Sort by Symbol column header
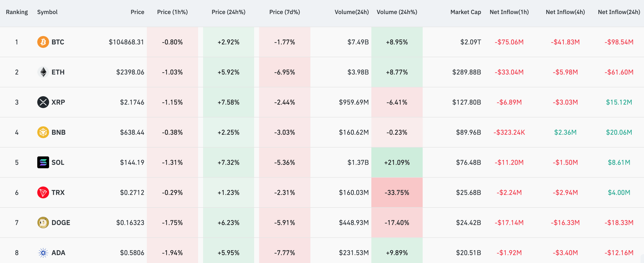The height and width of the screenshot is (263, 644). click(x=47, y=12)
